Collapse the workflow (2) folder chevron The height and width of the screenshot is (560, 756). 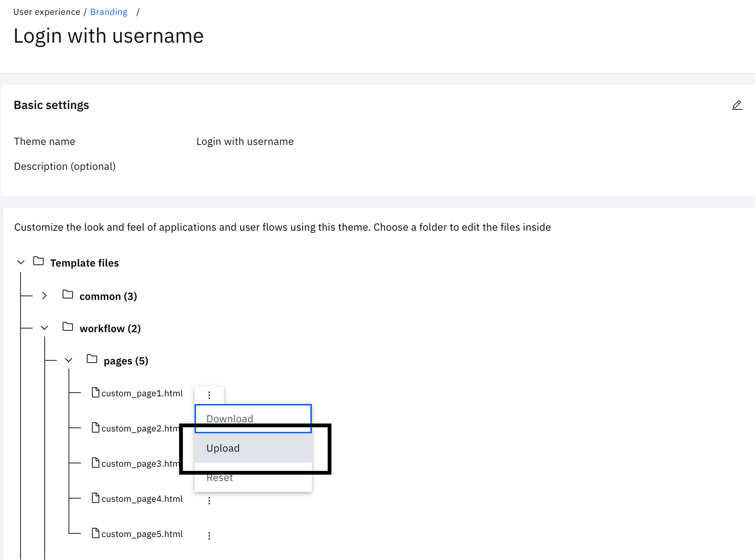(44, 328)
